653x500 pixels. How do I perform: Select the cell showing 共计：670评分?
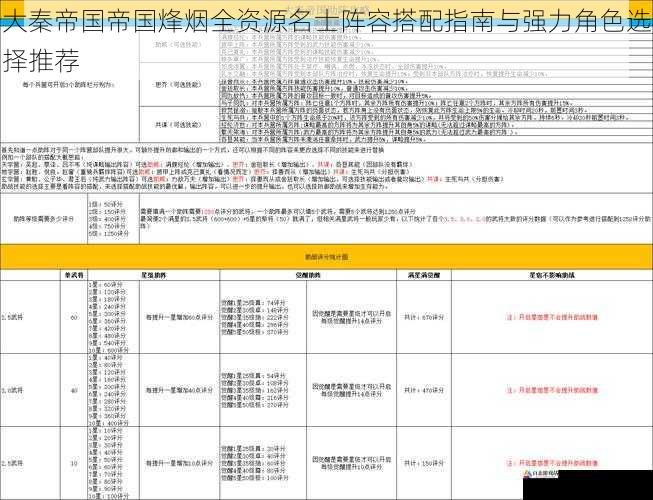[424, 317]
